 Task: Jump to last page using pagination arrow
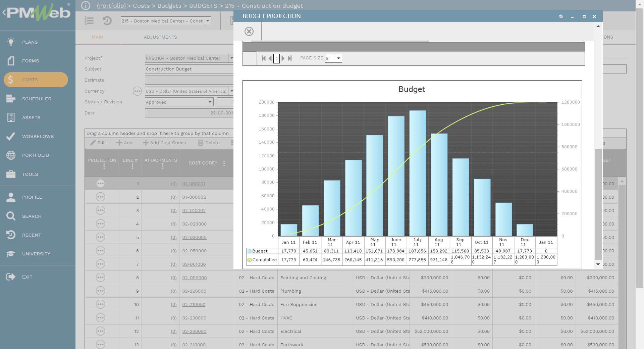point(290,58)
